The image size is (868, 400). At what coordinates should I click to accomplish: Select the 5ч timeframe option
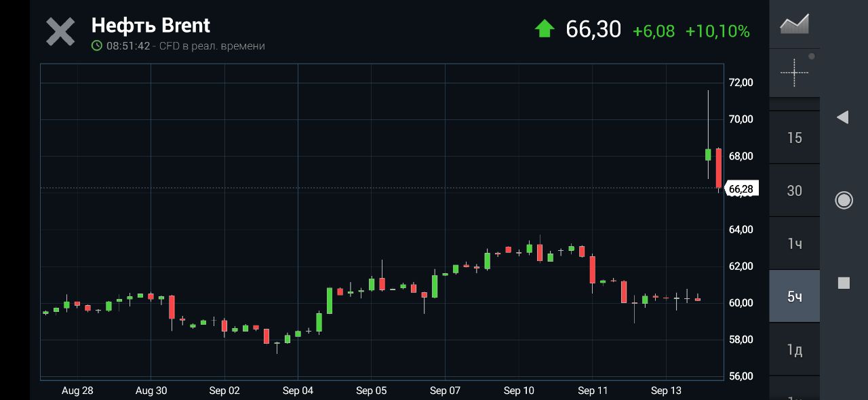point(794,296)
